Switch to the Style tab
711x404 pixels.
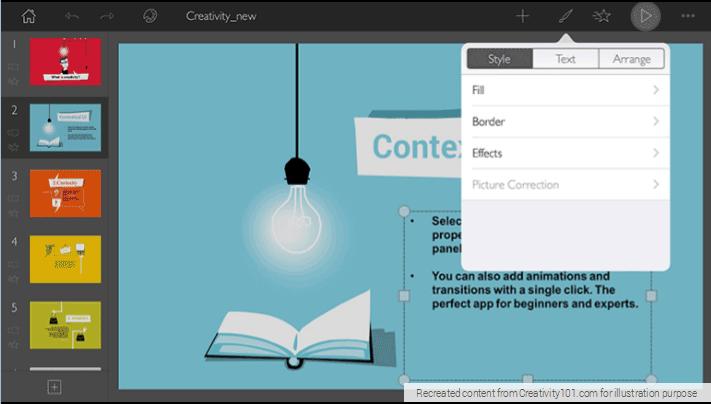[500, 59]
